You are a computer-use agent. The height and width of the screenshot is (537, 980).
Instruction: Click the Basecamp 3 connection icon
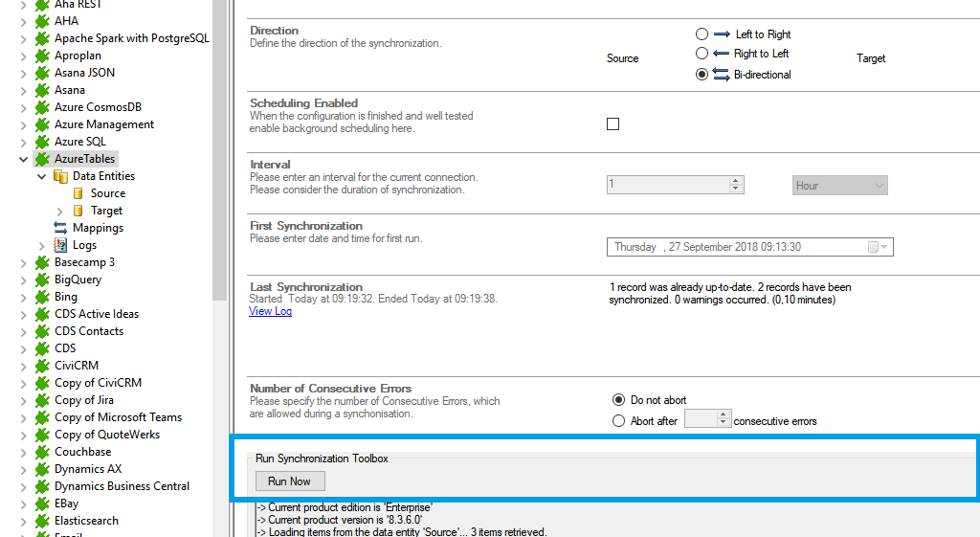(42, 262)
